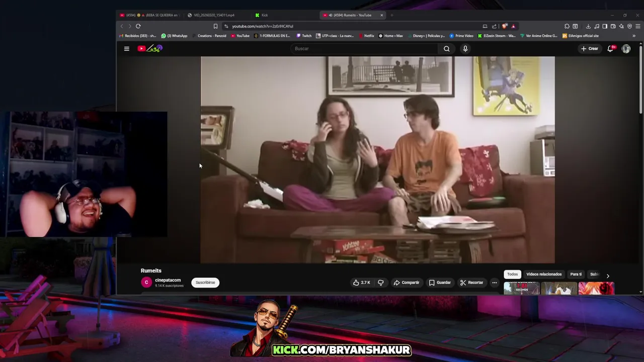
Task: Click the video player to pause
Action: point(378,159)
